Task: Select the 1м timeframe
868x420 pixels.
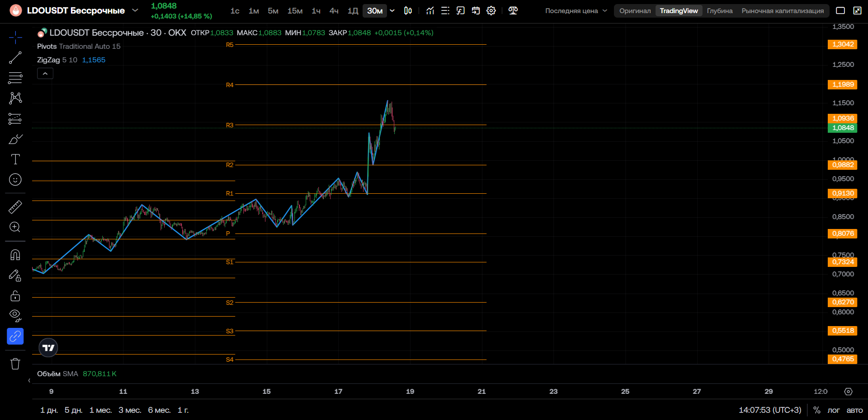Action: tap(254, 11)
